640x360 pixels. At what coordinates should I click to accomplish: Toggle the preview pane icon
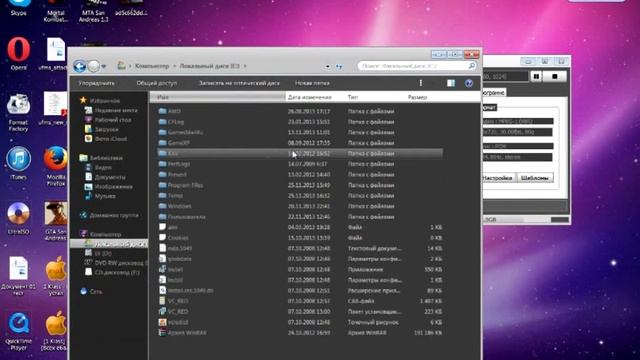point(451,83)
